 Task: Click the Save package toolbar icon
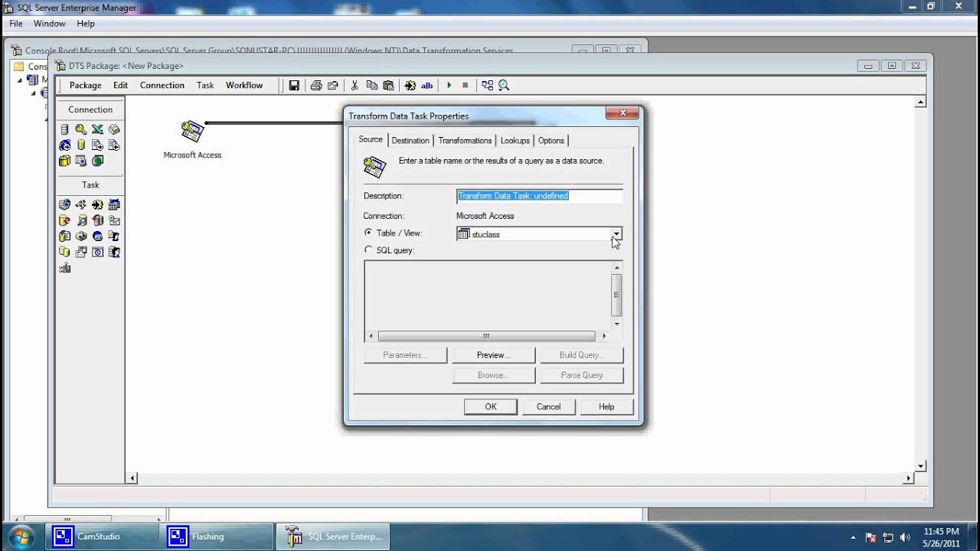click(x=294, y=86)
